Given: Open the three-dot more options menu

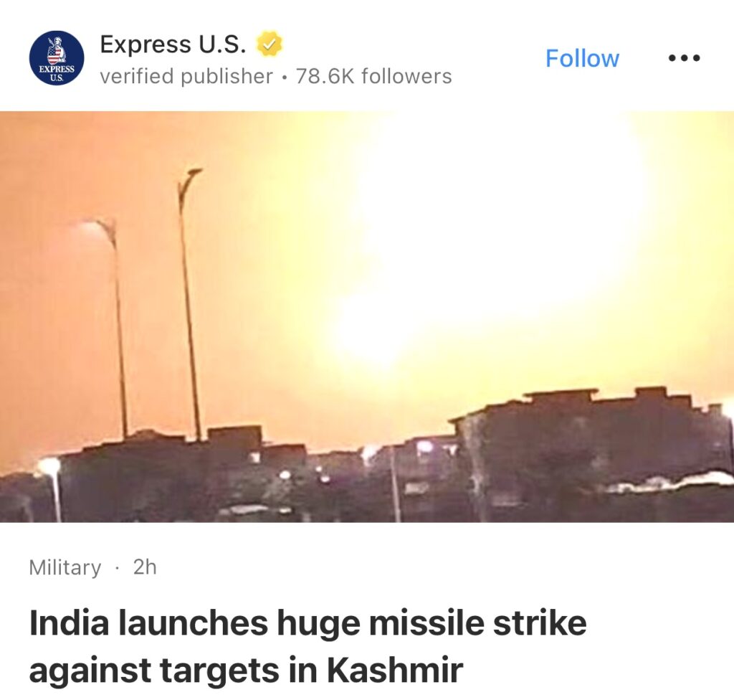Looking at the screenshot, I should pyautogui.click(x=684, y=58).
